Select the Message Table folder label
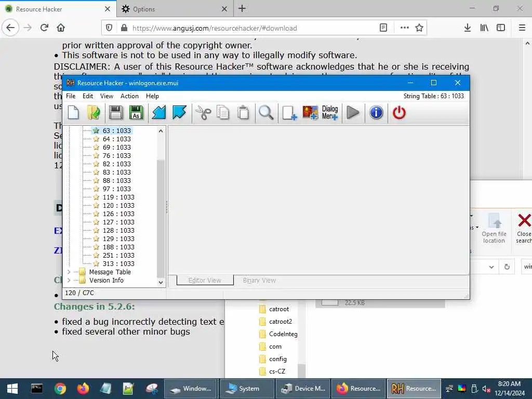This screenshot has width=532, height=399. (110, 272)
